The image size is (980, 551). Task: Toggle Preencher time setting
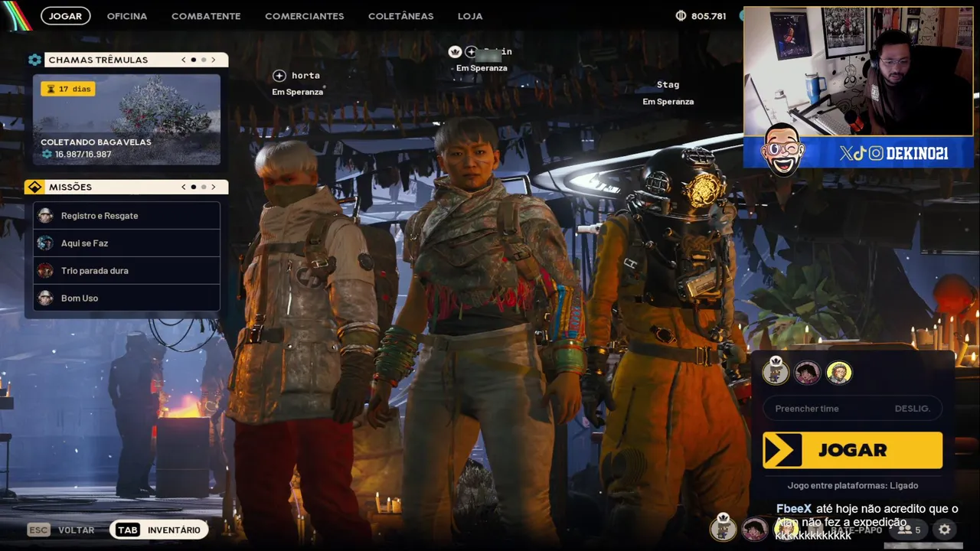click(852, 409)
